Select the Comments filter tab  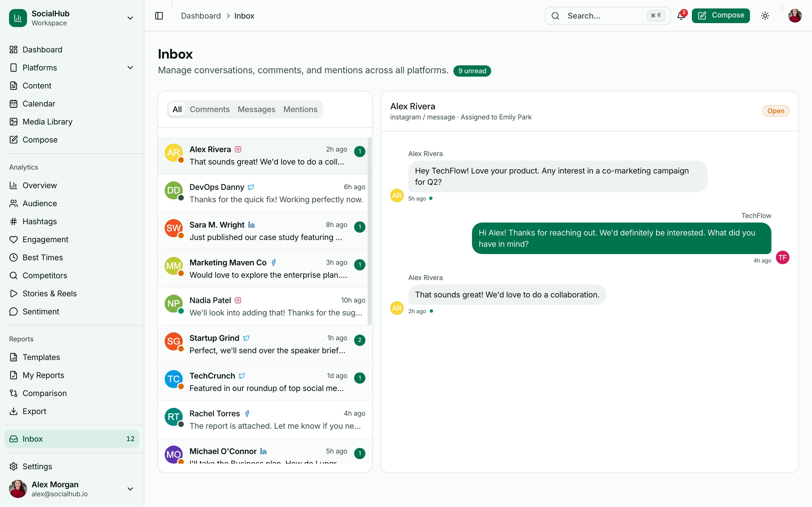coord(209,109)
